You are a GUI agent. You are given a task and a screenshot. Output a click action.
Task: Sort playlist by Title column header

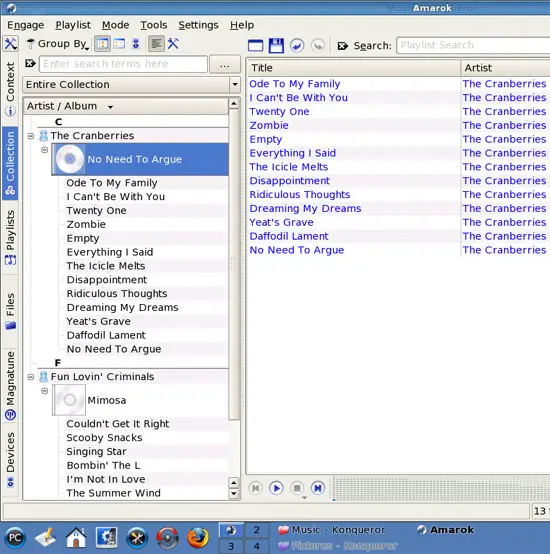point(354,68)
